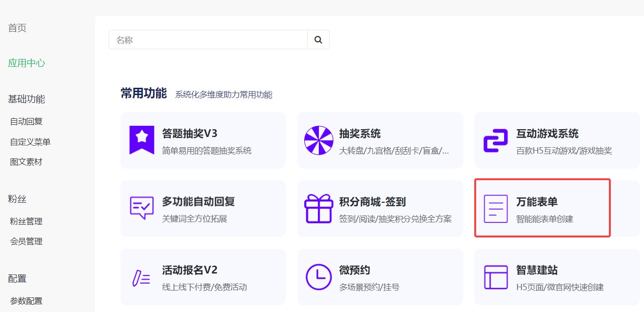Image resolution: width=644 pixels, height=312 pixels.
Task: Click the 抽奖系统 spinning wheel icon
Action: pyautogui.click(x=318, y=140)
